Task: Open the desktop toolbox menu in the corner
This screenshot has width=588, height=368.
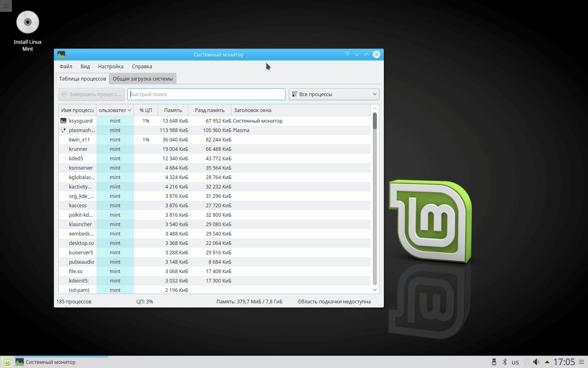Action: pyautogui.click(x=6, y=6)
